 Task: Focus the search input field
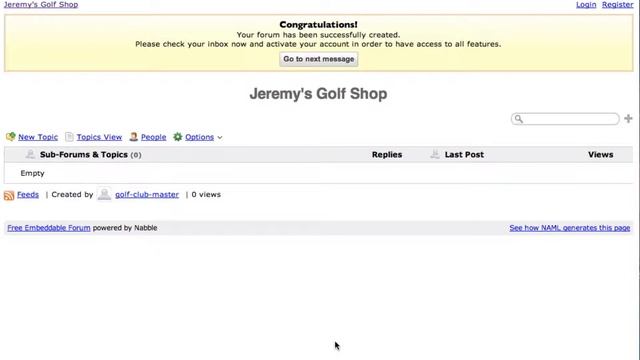(x=565, y=119)
